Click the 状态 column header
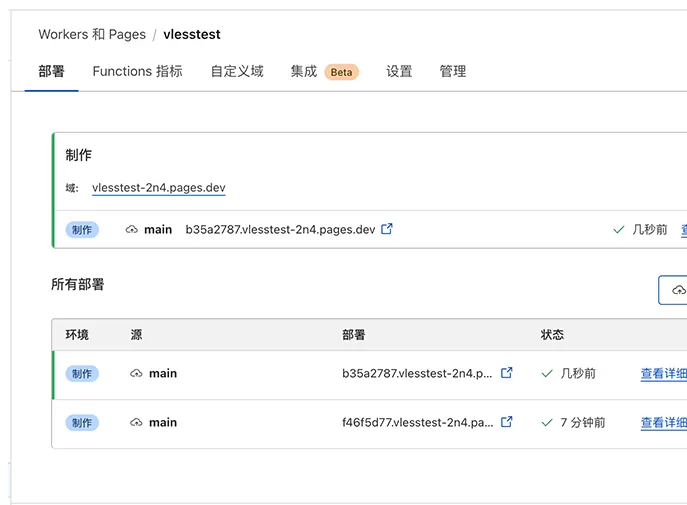This screenshot has height=505, width=687. 552,335
